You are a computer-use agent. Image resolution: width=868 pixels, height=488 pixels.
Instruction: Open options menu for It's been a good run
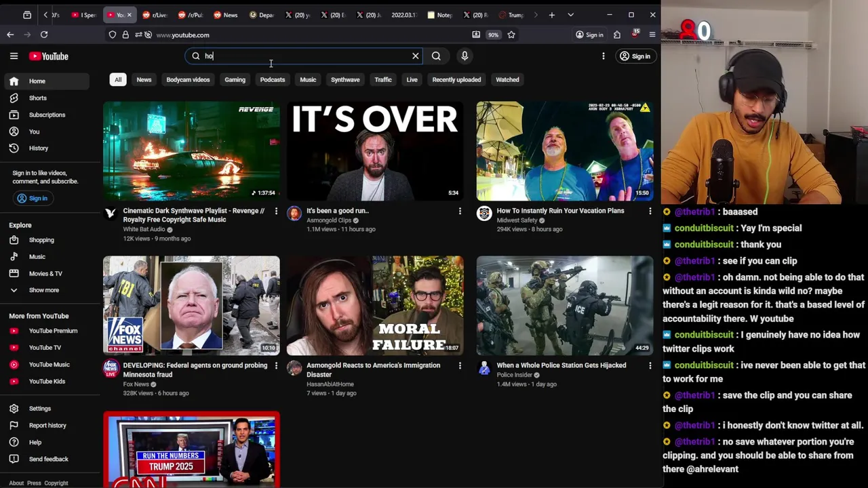(x=460, y=211)
